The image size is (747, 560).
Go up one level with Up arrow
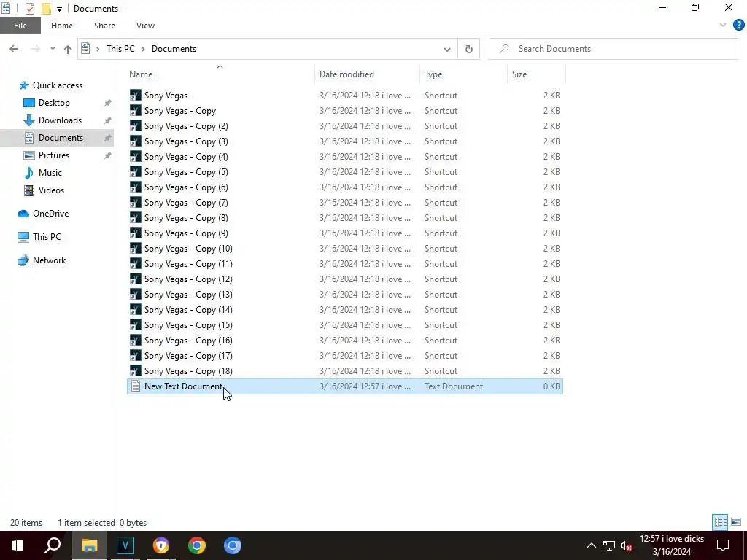[x=68, y=49]
